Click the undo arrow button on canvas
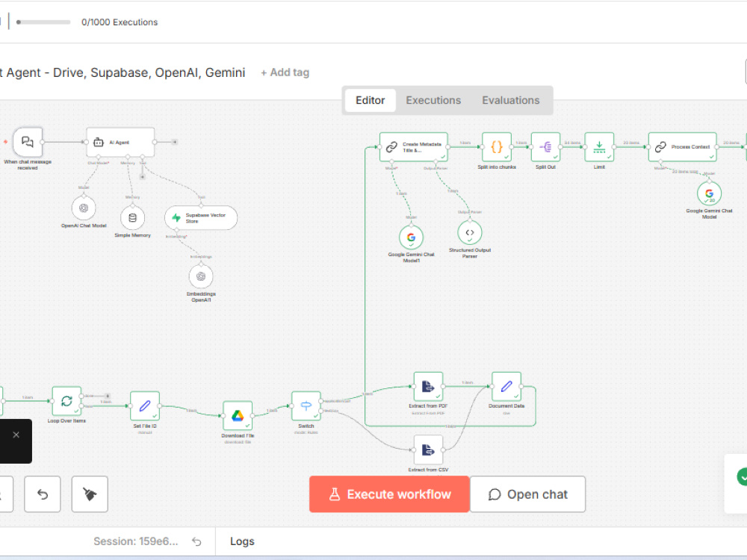Viewport: 747px width, 560px height. pyautogui.click(x=43, y=494)
